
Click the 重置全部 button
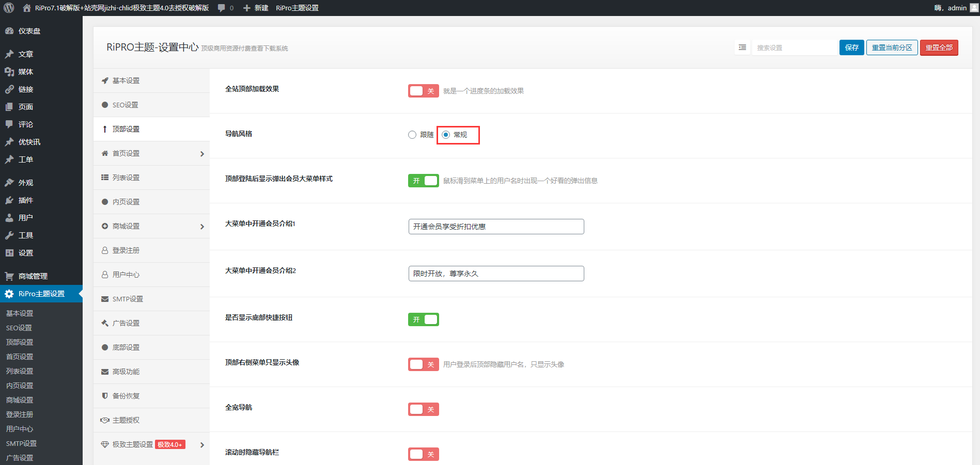click(939, 47)
